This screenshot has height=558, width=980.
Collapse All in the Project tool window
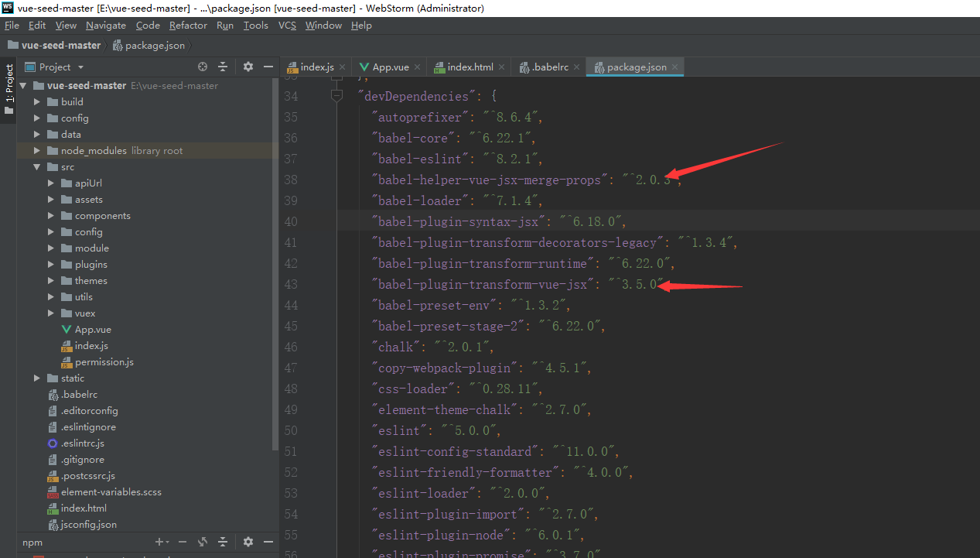click(x=223, y=67)
